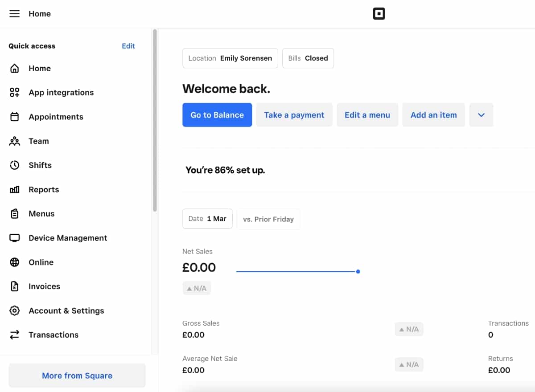Open Date 1 Mar picker
This screenshot has height=392, width=535.
(x=207, y=219)
